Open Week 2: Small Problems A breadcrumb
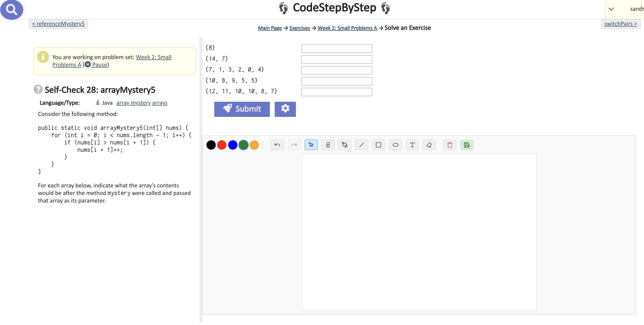The width and height of the screenshot is (644, 325). [347, 28]
